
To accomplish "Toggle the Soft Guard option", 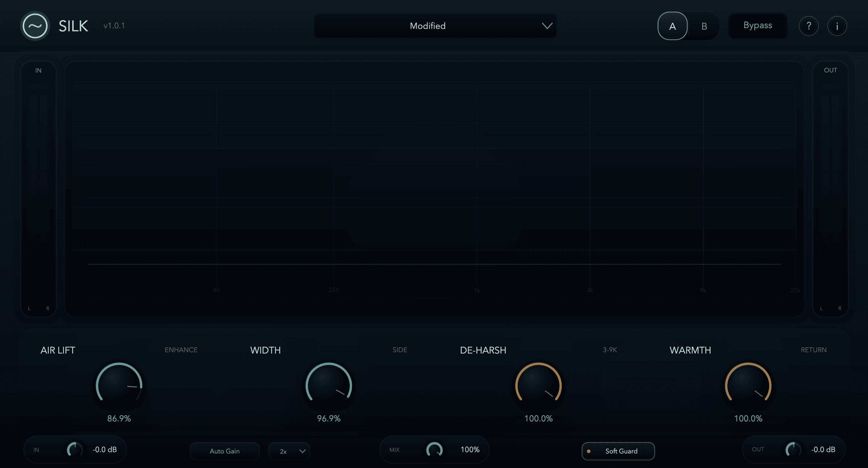I will tap(618, 451).
